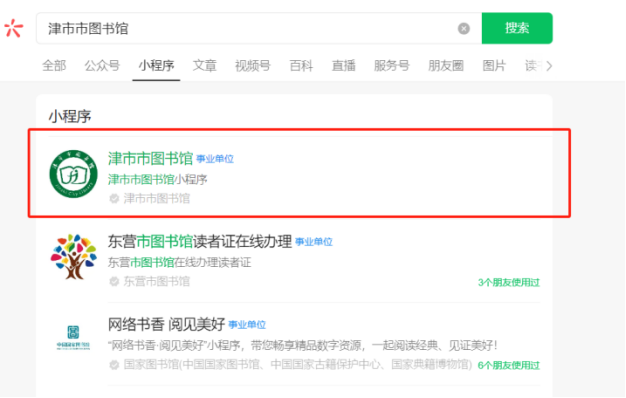Open the 国家图书馆 logo thumbnail
Image resolution: width=626 pixels, height=398 pixels.
click(x=73, y=338)
